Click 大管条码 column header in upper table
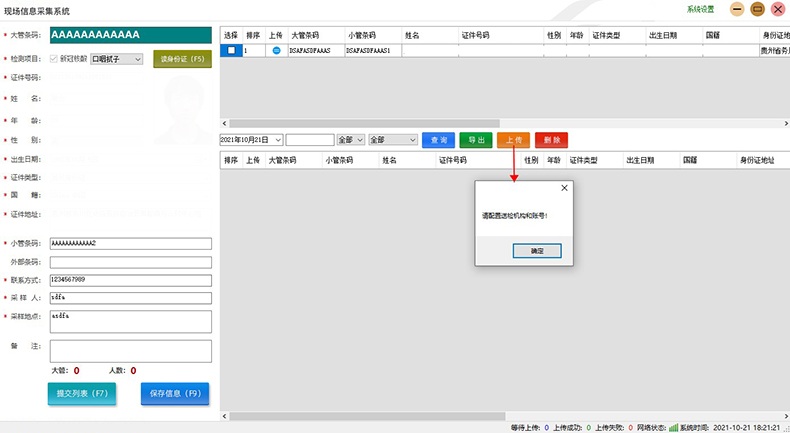Viewport: 790px width, 433px height. point(304,34)
